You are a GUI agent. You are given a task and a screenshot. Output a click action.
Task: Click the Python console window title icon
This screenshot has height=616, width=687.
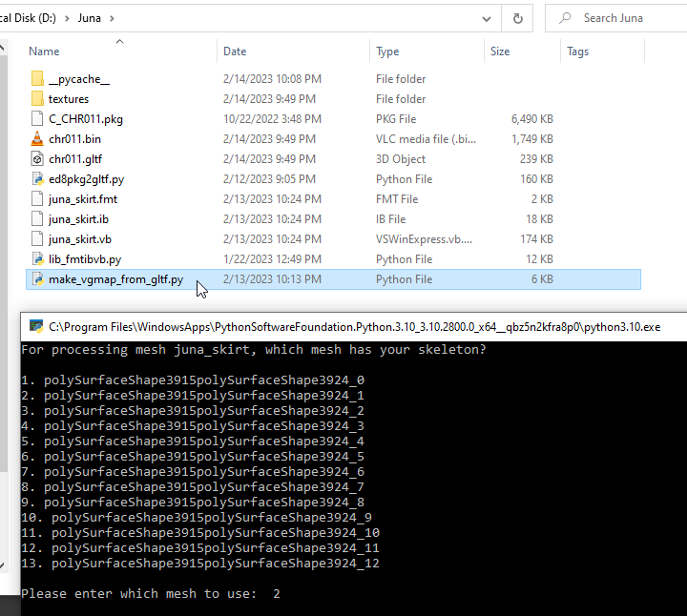pyautogui.click(x=36, y=326)
